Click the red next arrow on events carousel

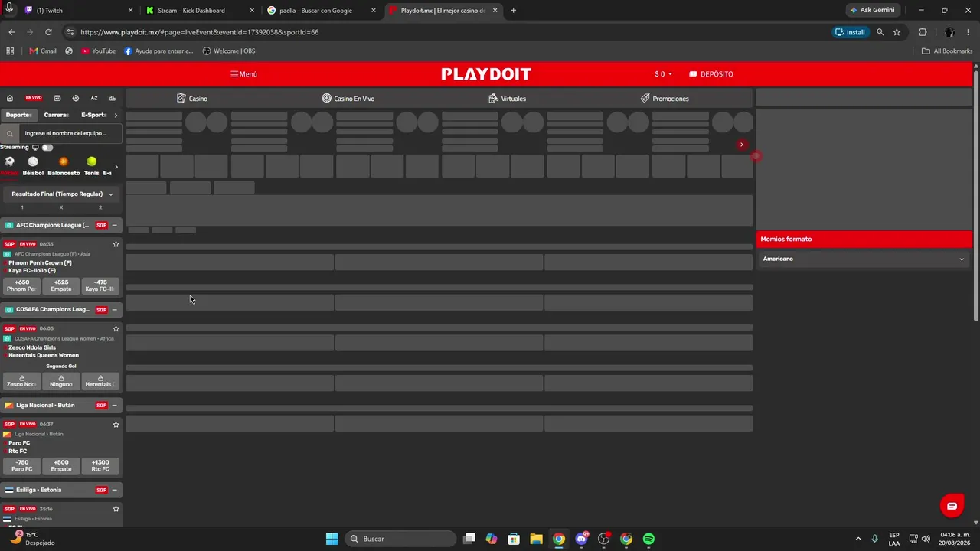point(741,145)
